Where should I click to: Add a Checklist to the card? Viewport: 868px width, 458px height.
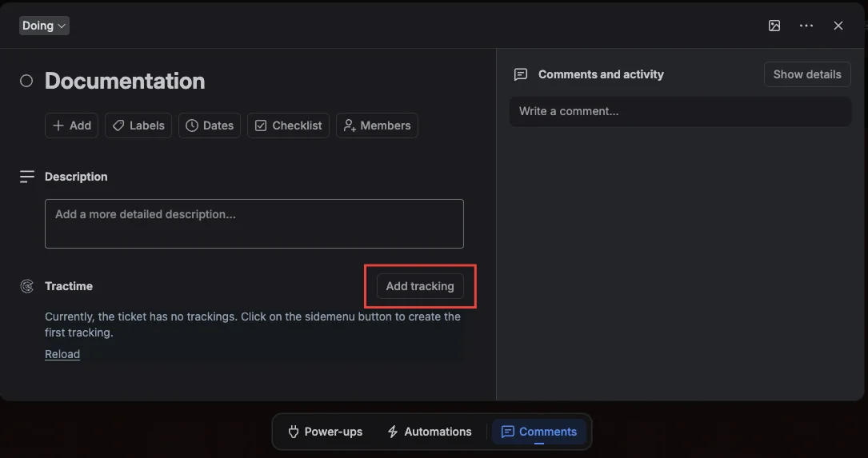pyautogui.click(x=289, y=125)
